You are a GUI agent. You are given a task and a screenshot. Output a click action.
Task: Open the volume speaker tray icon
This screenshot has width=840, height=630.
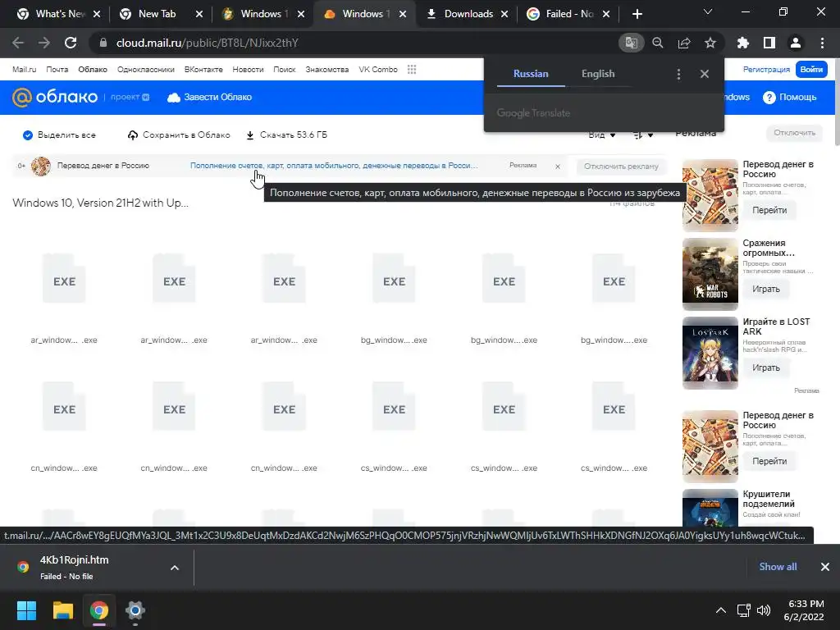764,610
